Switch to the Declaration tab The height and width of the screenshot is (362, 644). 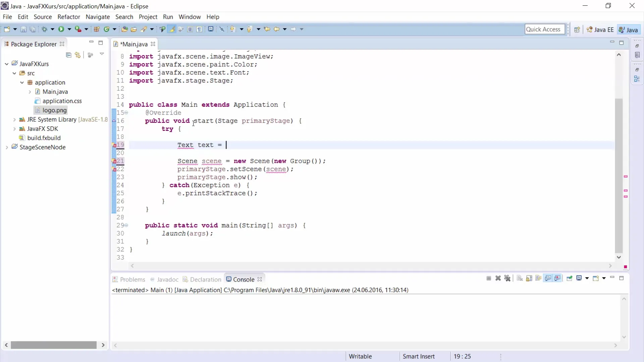click(202, 280)
